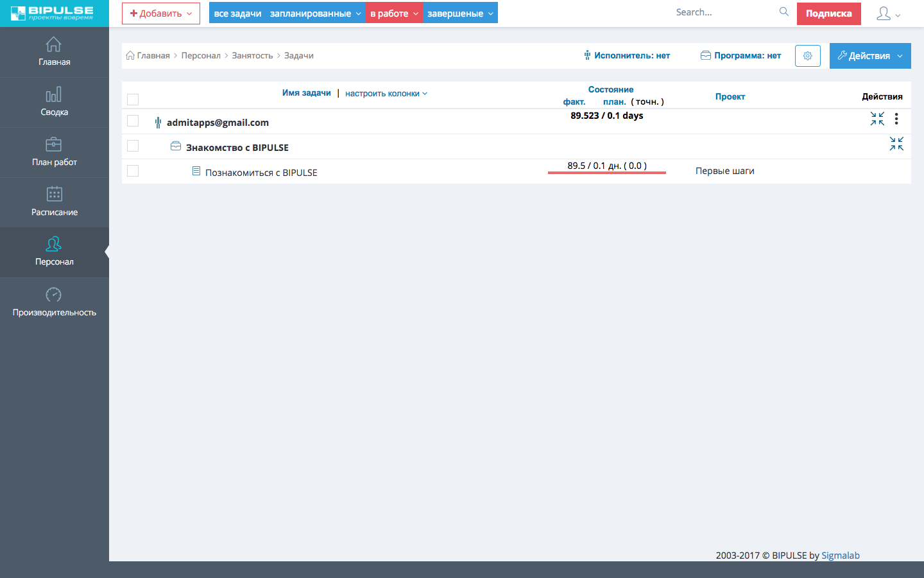Click the факт. sub-header
Image resolution: width=924 pixels, height=578 pixels.
(574, 102)
